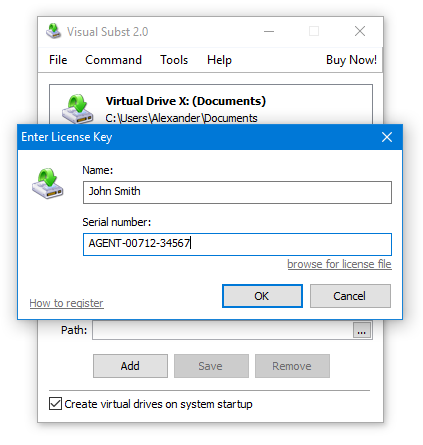The width and height of the screenshot is (423, 445).
Task: Toggle Create virtual drives on system startup
Action: point(55,404)
